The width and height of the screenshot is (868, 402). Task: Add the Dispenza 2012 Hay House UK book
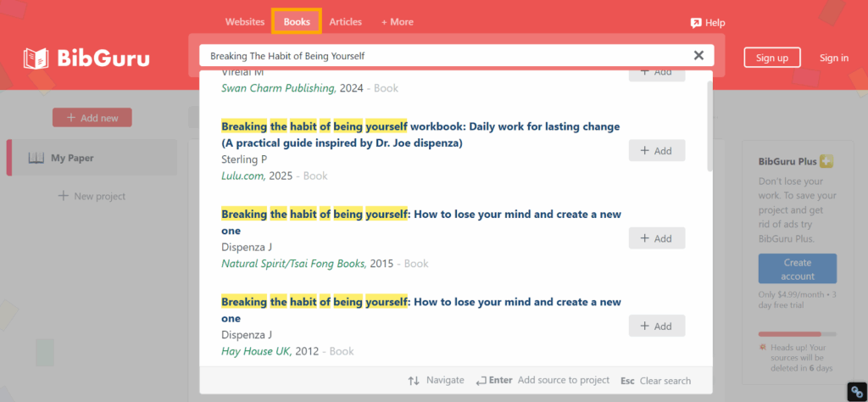pyautogui.click(x=657, y=327)
